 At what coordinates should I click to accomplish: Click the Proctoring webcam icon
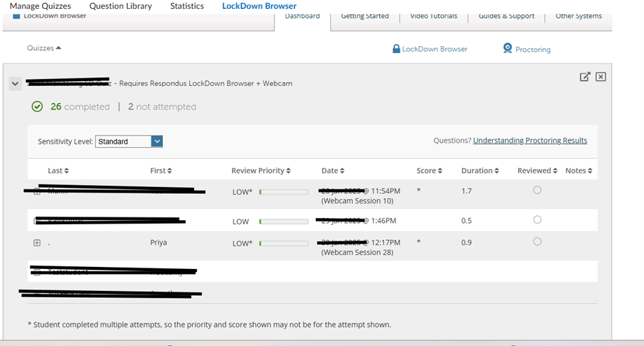pos(508,48)
